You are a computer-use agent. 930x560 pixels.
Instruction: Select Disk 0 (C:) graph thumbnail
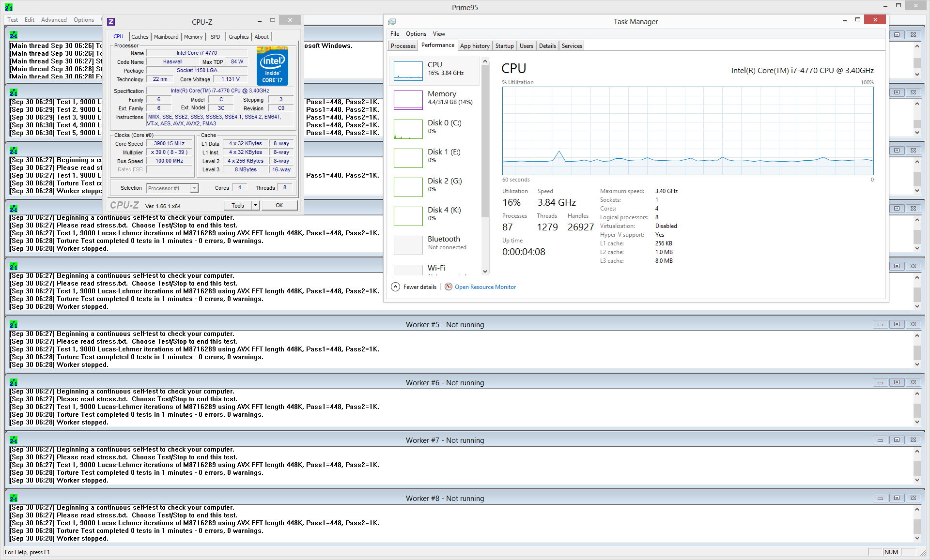click(408, 129)
